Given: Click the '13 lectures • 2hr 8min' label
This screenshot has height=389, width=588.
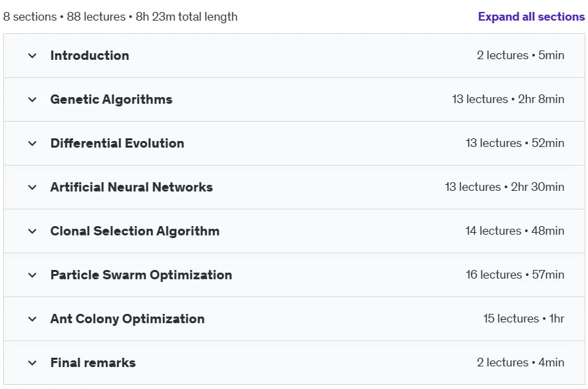Looking at the screenshot, I should point(508,99).
